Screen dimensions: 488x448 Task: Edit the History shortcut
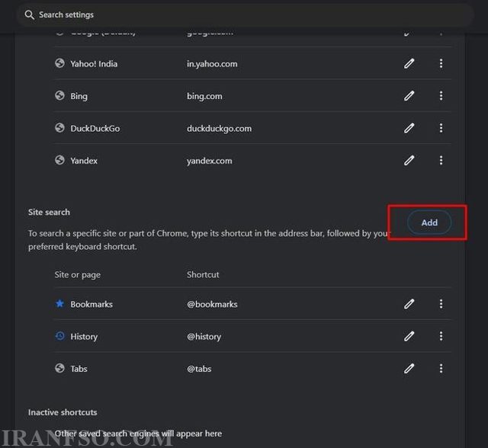click(x=409, y=336)
